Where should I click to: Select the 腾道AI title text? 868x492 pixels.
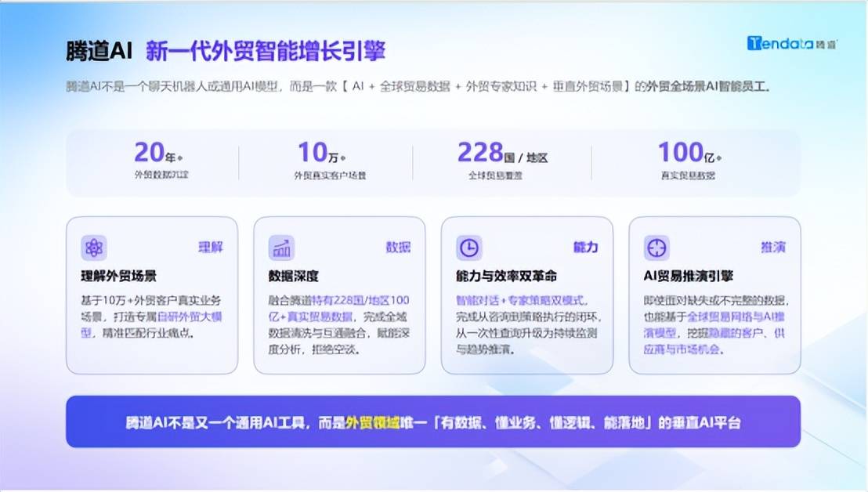pyautogui.click(x=99, y=51)
